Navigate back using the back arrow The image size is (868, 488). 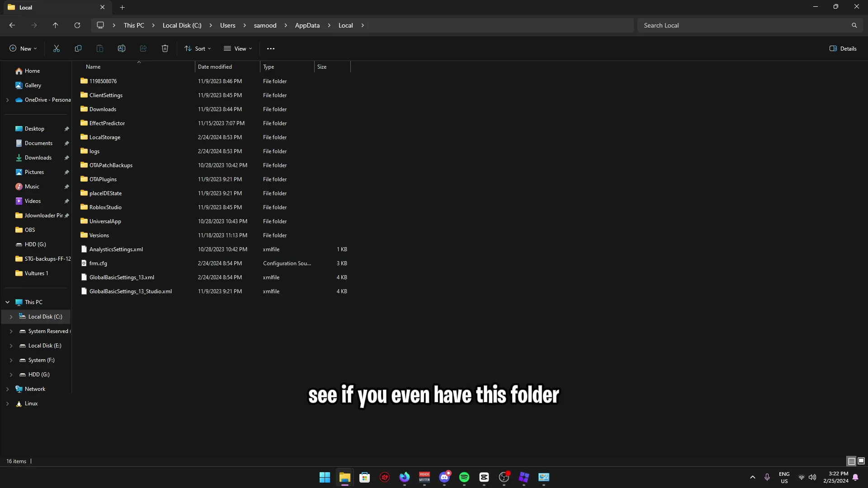tap(12, 25)
